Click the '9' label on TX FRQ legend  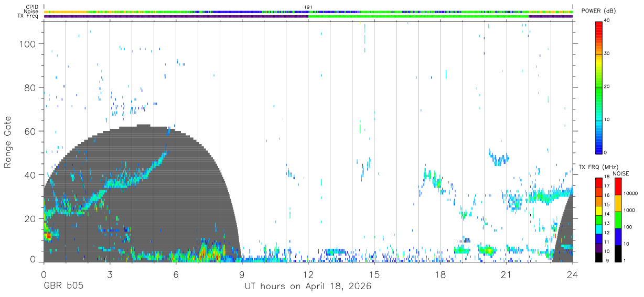pos(607,261)
